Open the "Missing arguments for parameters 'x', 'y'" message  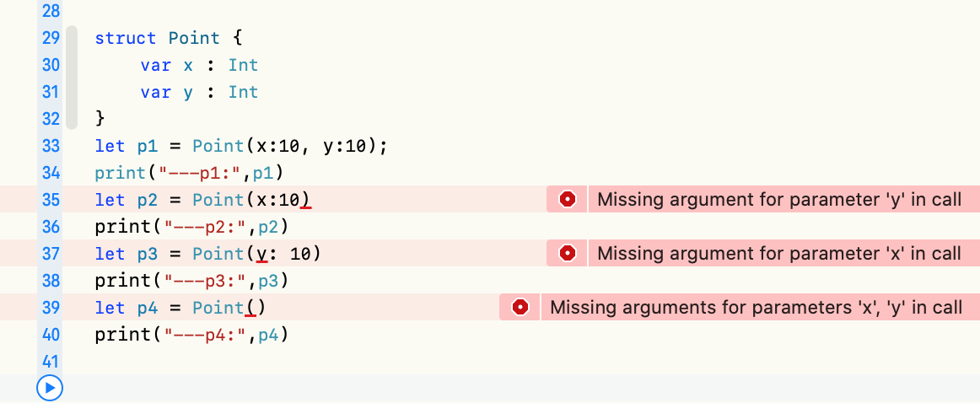click(x=756, y=307)
